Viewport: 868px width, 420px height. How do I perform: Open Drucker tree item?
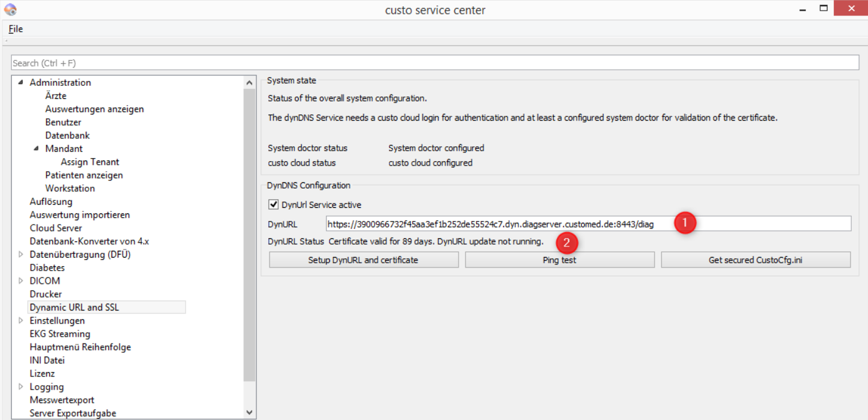pos(46,294)
